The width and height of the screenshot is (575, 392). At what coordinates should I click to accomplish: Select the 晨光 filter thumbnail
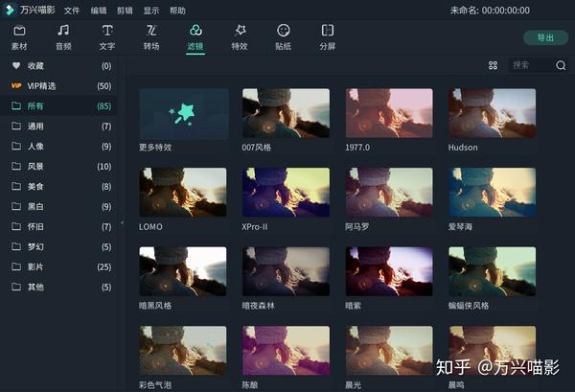(389, 351)
